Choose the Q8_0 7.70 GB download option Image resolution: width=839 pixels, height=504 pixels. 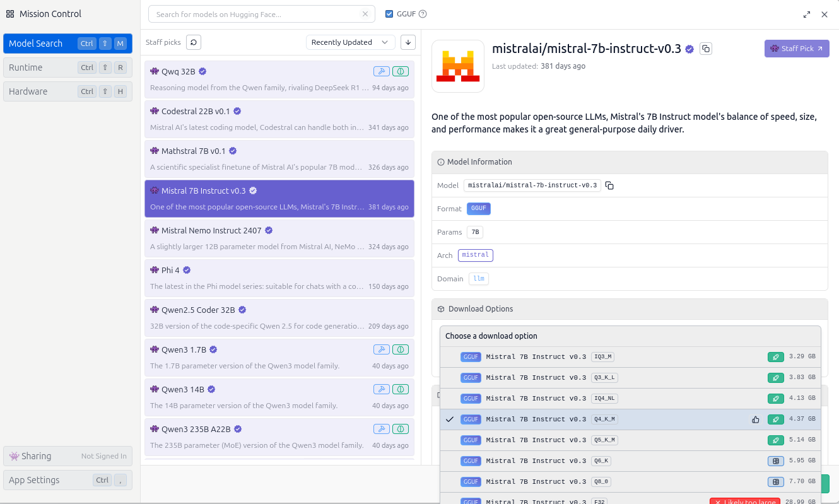(x=631, y=482)
